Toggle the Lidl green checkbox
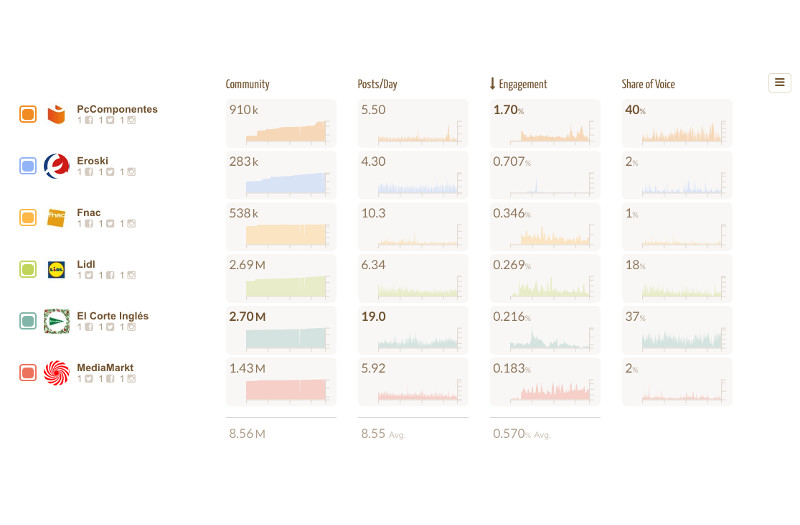This screenshot has height=525, width=800. click(28, 269)
